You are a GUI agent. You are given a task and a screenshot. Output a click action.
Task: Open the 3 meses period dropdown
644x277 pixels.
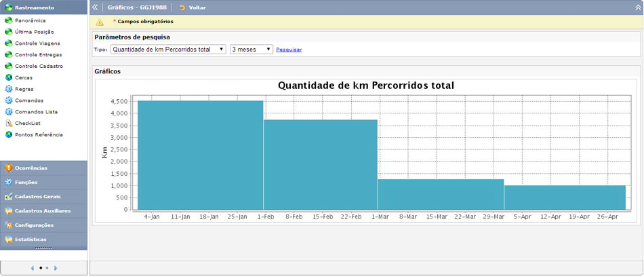(251, 50)
